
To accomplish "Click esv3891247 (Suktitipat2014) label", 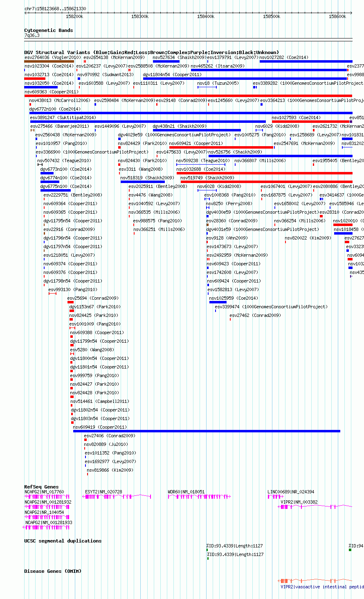I will tap(63, 118).
